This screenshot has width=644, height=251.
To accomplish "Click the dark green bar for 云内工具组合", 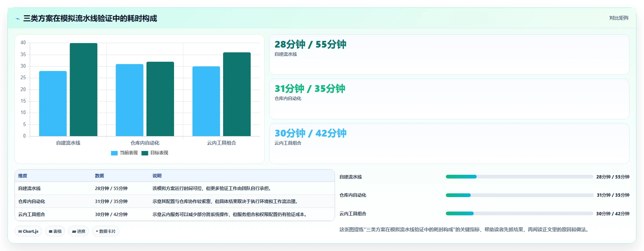I will pyautogui.click(x=237, y=94).
